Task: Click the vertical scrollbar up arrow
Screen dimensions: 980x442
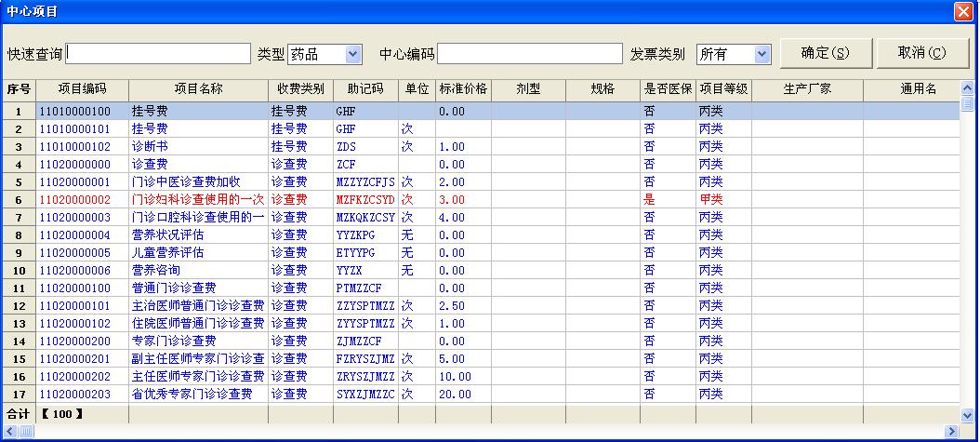Action: [968, 89]
